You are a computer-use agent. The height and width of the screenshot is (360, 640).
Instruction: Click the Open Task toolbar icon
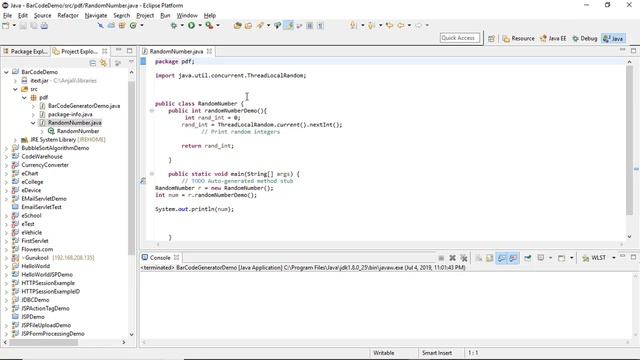click(248, 26)
